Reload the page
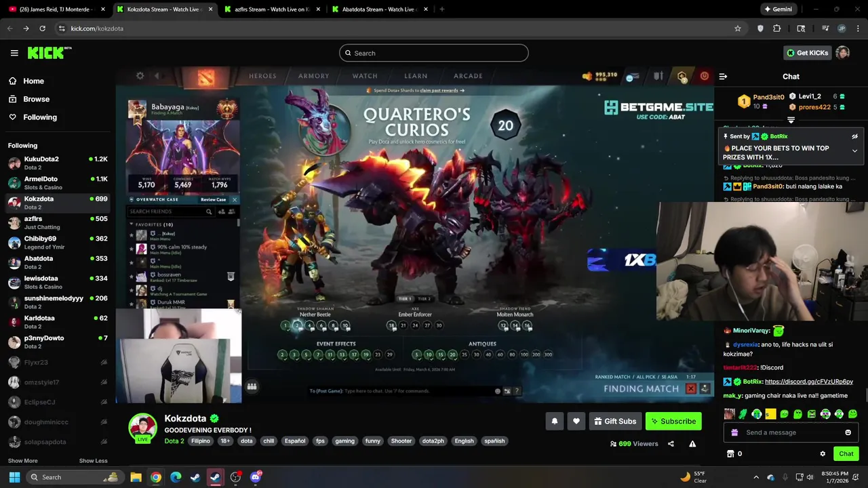 (x=42, y=28)
